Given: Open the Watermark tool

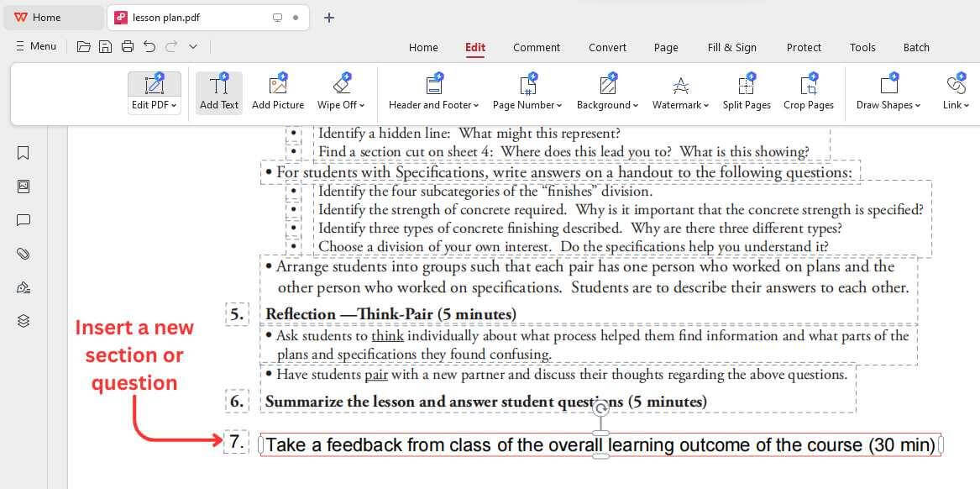Looking at the screenshot, I should [680, 92].
